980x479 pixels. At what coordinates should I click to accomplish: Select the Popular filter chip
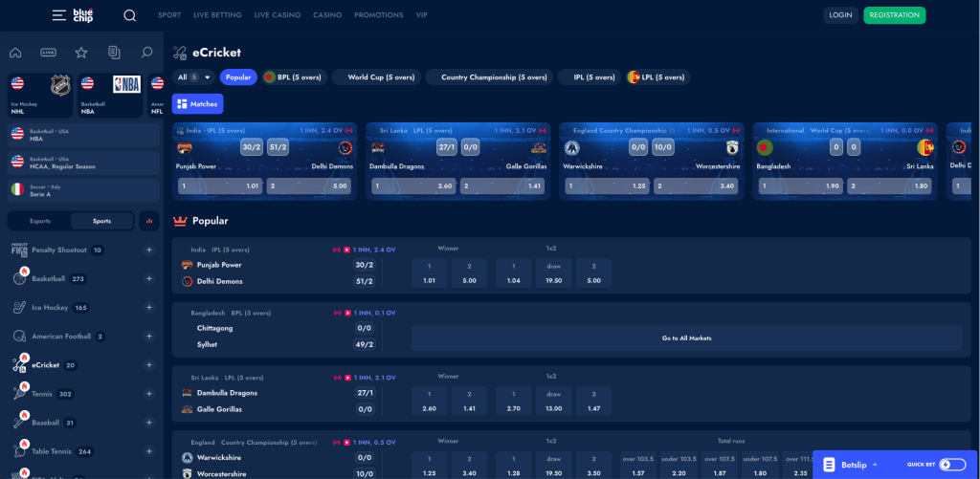tap(238, 77)
